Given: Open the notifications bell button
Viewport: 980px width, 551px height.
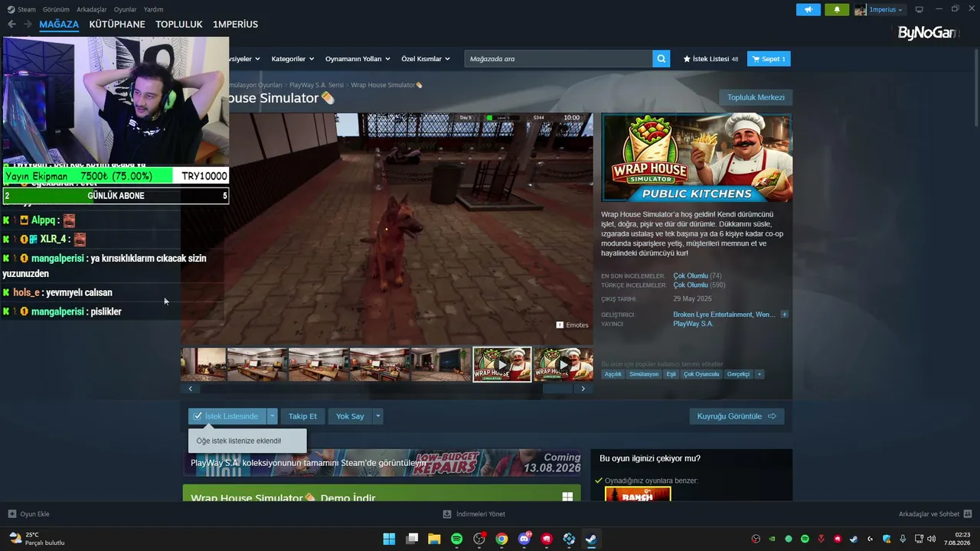Looking at the screenshot, I should (x=837, y=9).
